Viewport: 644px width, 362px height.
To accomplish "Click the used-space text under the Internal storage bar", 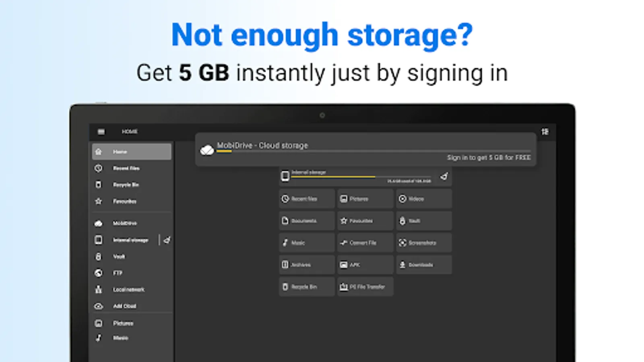I will click(x=409, y=181).
